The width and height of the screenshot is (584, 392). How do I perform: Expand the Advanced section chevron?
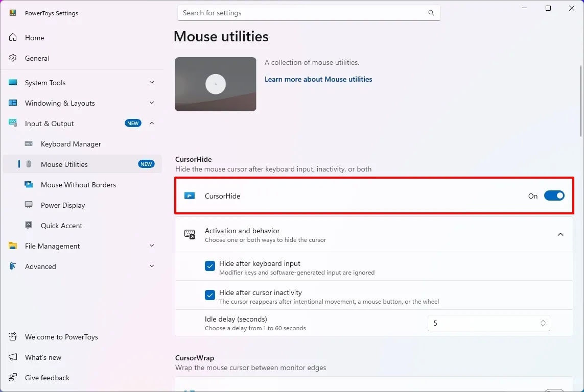(x=152, y=266)
